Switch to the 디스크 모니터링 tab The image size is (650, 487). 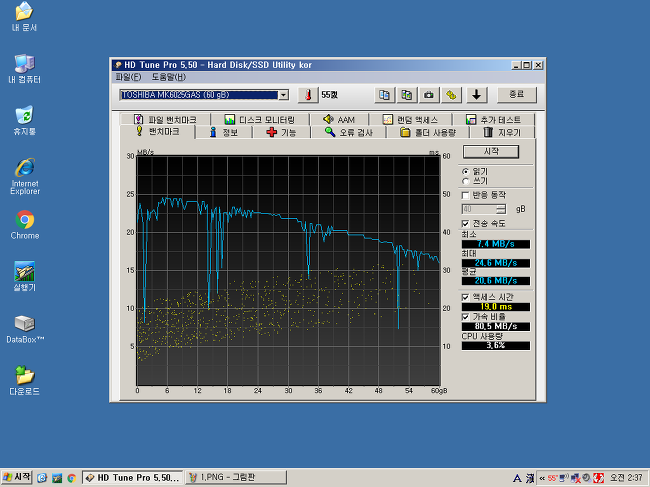pyautogui.click(x=260, y=120)
